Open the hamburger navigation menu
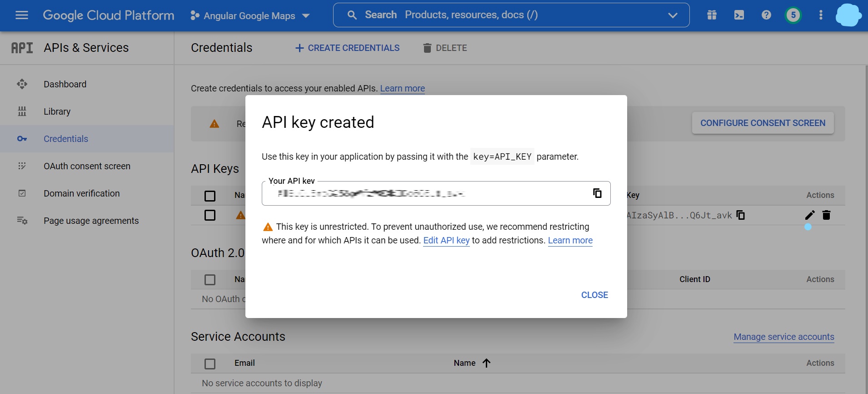This screenshot has height=394, width=868. 21,15
